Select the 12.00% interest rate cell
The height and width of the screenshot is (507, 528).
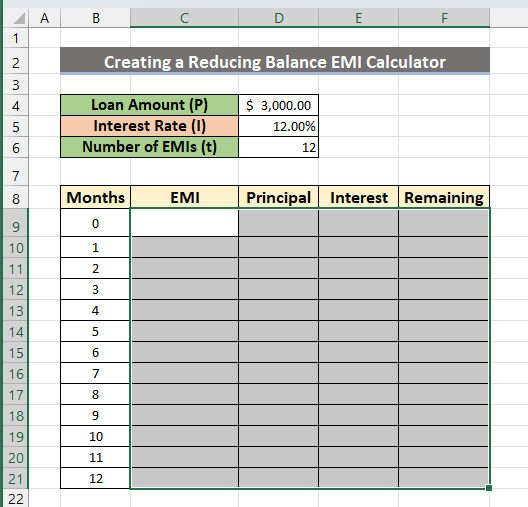[x=278, y=126]
